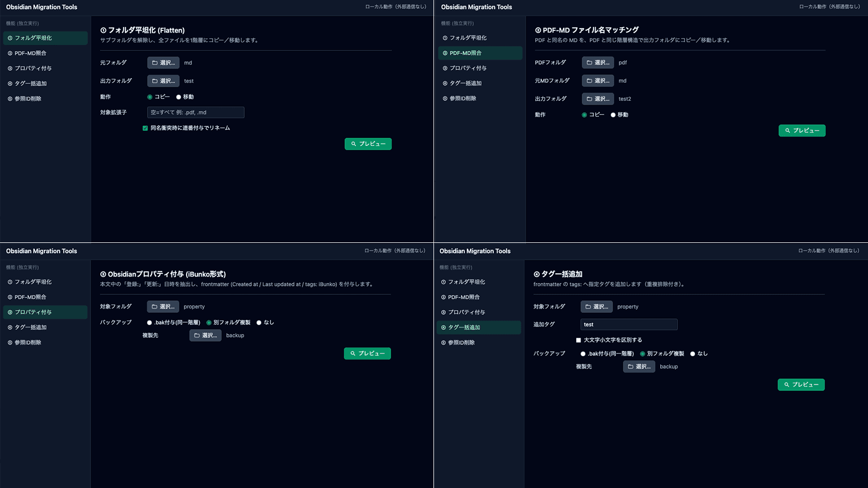Select .bak付与 backup in プロパティ付与 panel
The width and height of the screenshot is (868, 488).
pos(149,323)
